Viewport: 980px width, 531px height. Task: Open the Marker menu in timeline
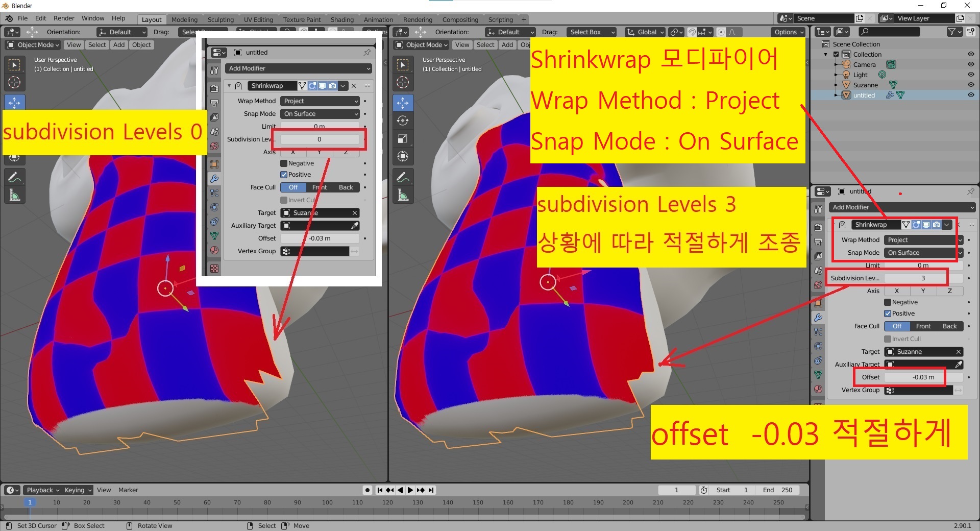tap(128, 490)
